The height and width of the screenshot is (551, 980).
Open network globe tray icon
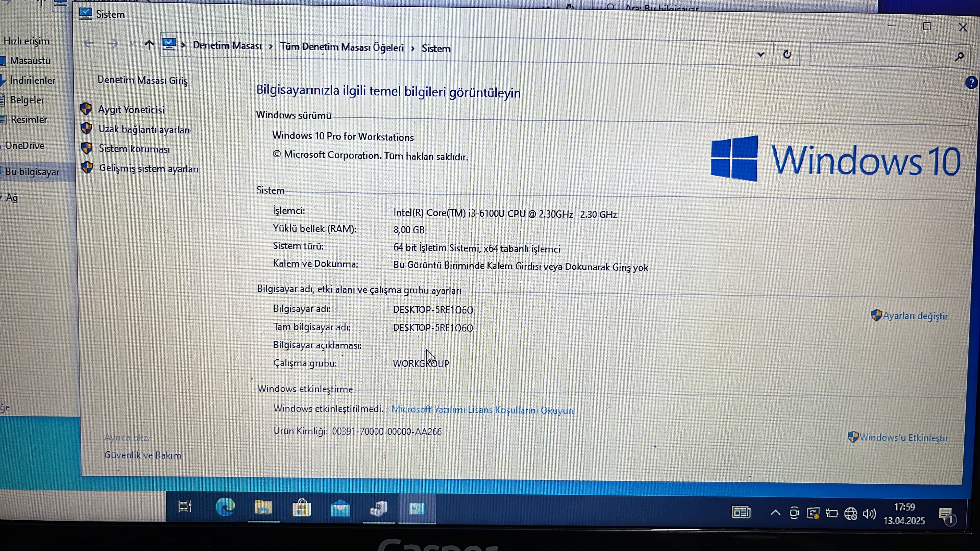point(851,514)
